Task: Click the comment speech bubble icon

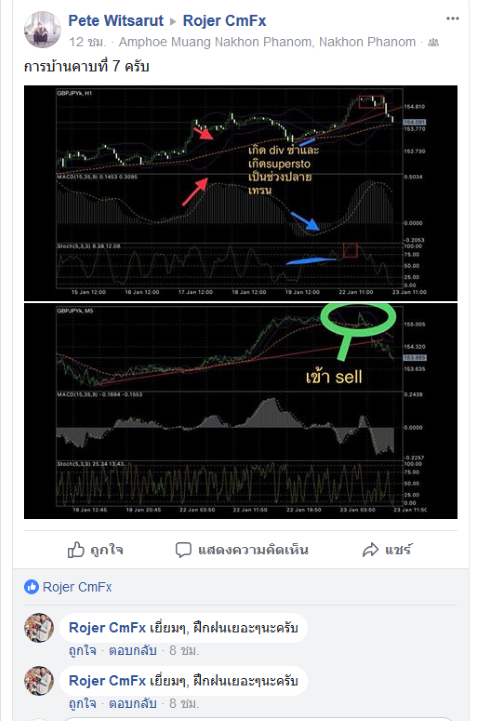Action: 183,550
